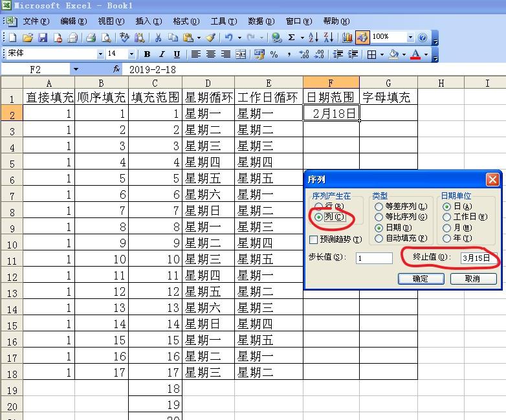Click the Print icon
506x420 pixels.
tap(91, 38)
